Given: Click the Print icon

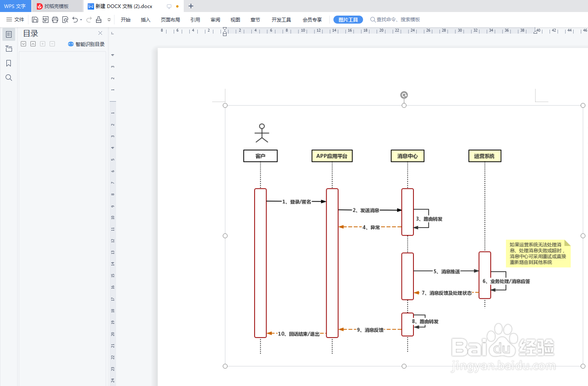Looking at the screenshot, I should point(55,20).
